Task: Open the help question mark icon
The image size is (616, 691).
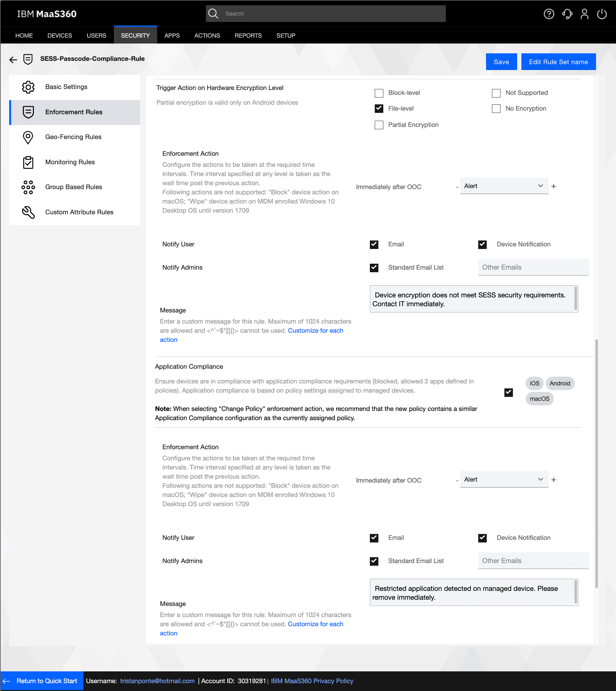Action: tap(549, 14)
